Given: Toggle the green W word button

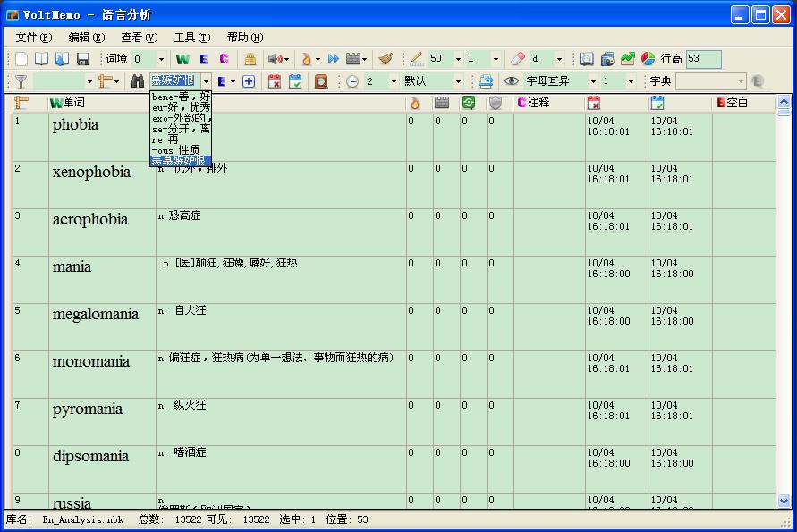Looking at the screenshot, I should tap(182, 59).
